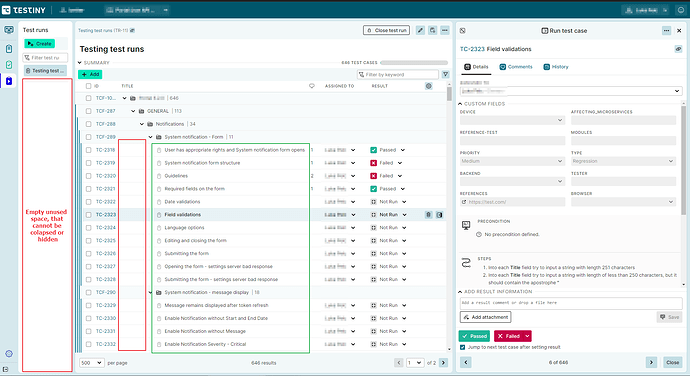Click the view eye icon next to TC-2323 title
Viewport: 690px width, 376px height.
[678, 49]
